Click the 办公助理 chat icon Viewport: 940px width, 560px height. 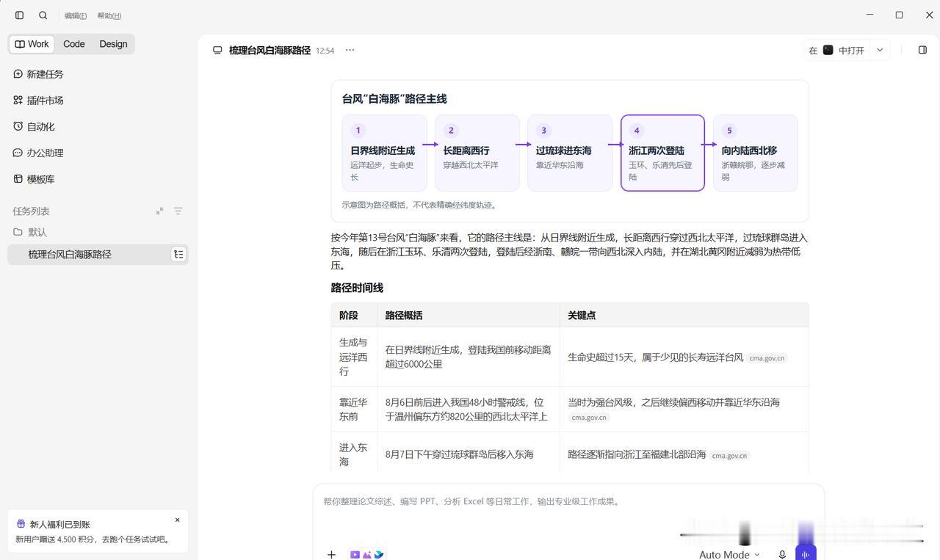(x=18, y=153)
